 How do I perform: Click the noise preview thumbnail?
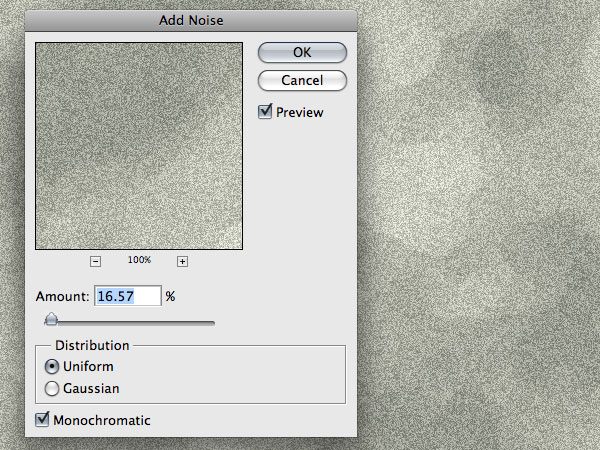[x=139, y=146]
